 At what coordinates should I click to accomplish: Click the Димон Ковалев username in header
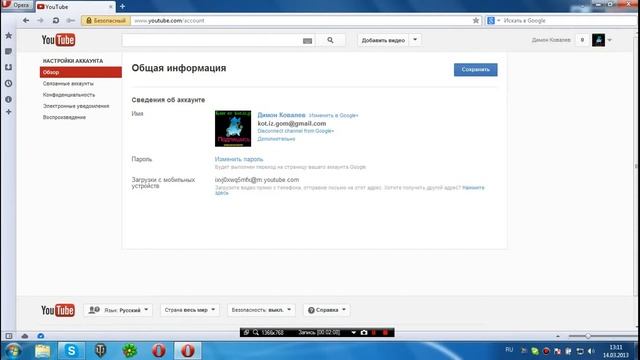(x=551, y=40)
